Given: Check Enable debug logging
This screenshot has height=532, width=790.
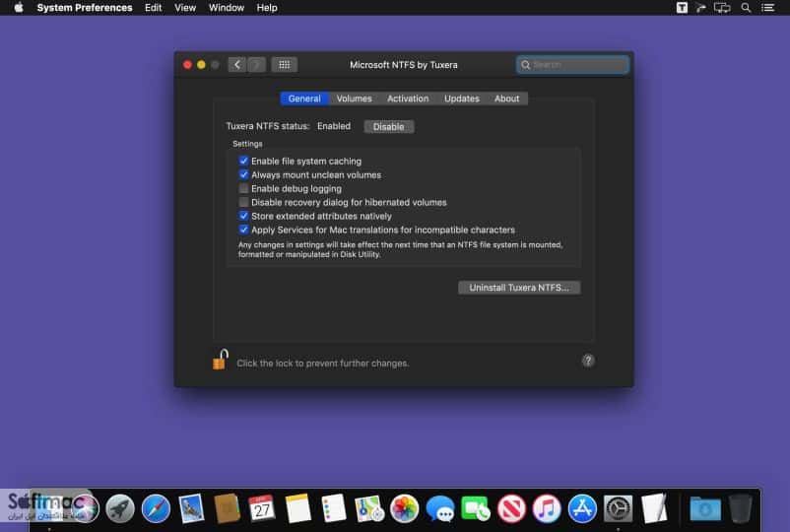Looking at the screenshot, I should click(244, 188).
